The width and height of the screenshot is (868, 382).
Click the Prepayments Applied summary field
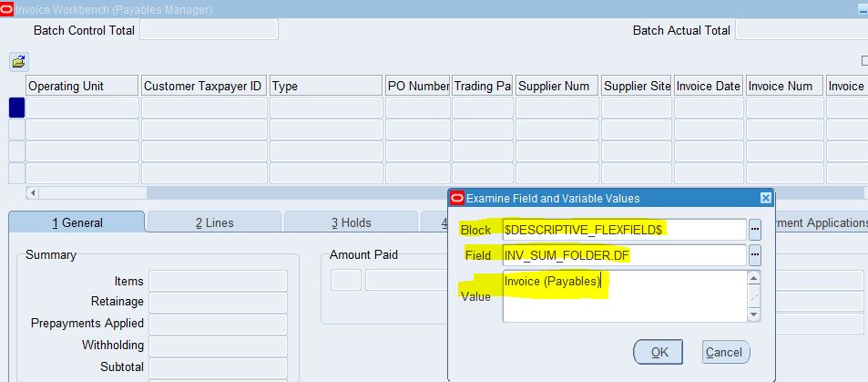(x=218, y=324)
